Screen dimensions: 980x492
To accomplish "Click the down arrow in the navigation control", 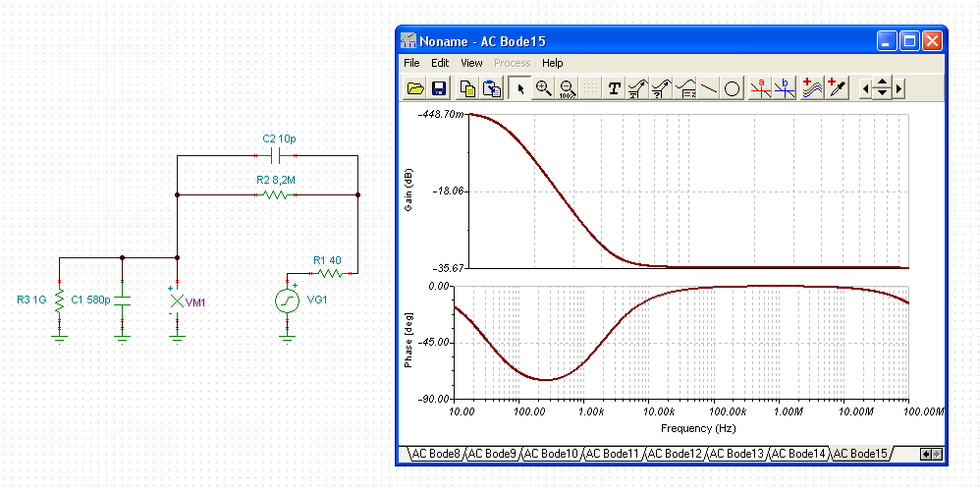I will pos(882,94).
